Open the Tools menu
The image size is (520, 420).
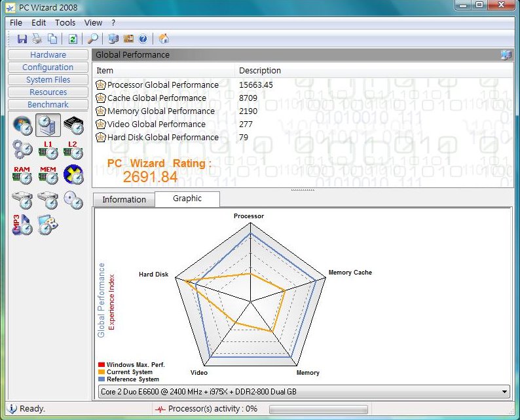(65, 22)
